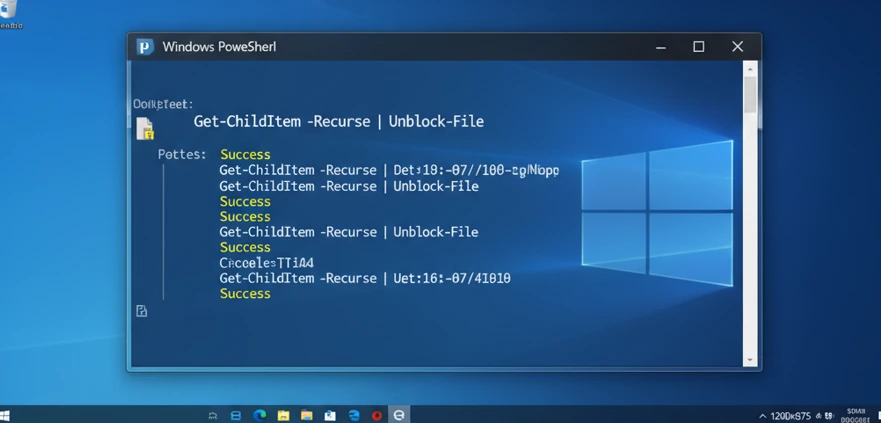Image resolution: width=881 pixels, height=423 pixels.
Task: Close the Windows PowerShell window
Action: [x=737, y=47]
